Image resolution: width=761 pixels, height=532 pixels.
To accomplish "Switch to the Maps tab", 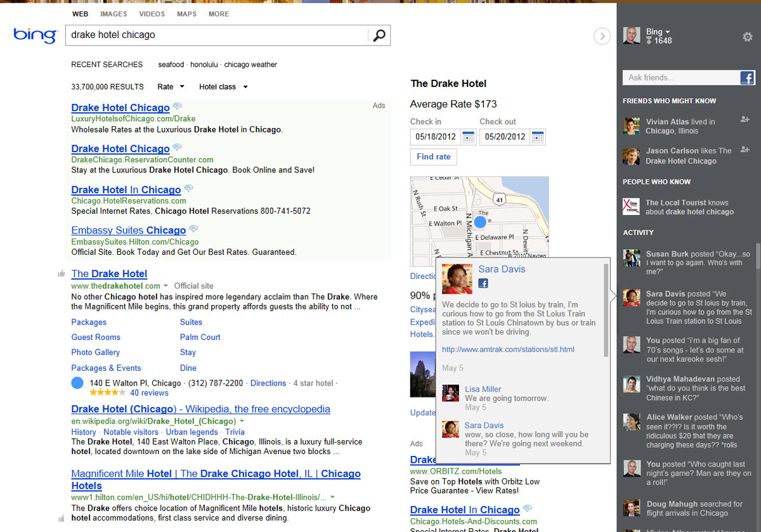I will [x=186, y=14].
